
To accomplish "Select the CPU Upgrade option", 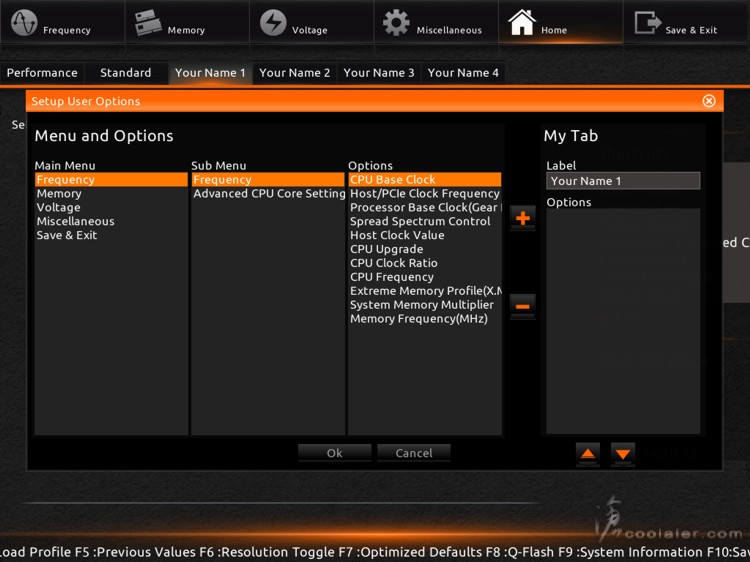I will pyautogui.click(x=425, y=249).
